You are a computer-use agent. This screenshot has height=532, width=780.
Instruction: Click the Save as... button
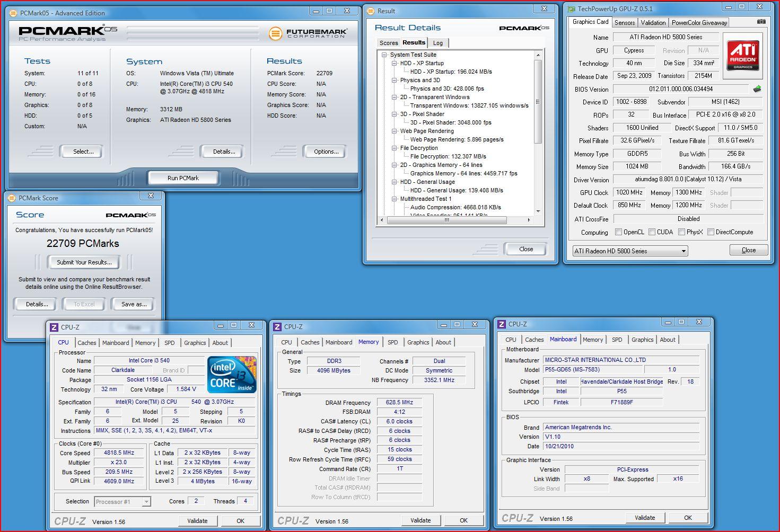click(134, 304)
